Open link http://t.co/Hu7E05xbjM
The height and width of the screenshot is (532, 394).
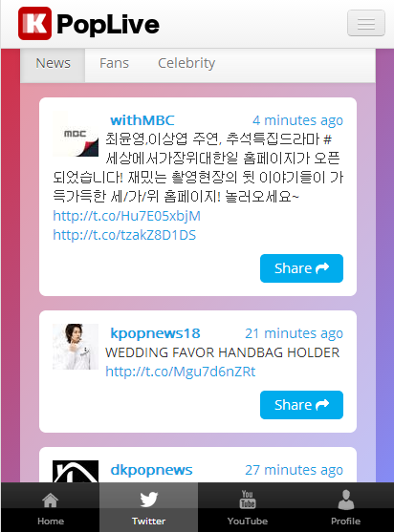[126, 216]
